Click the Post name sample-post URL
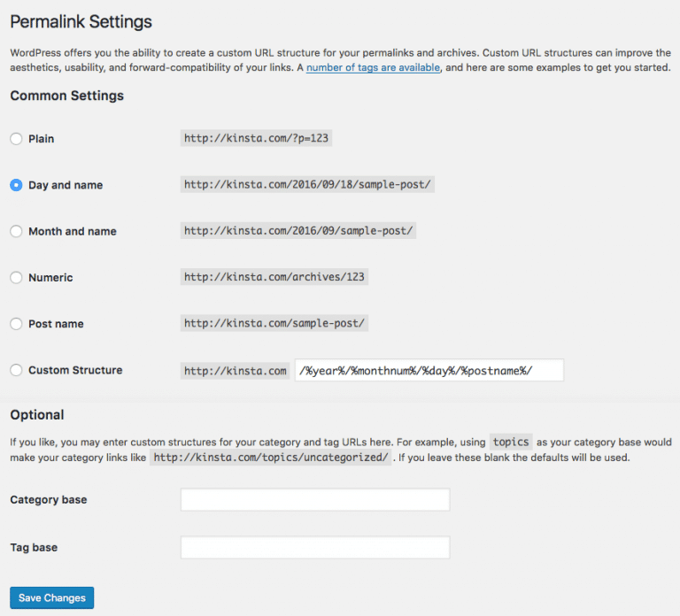Image resolution: width=680 pixels, height=616 pixels. 274,323
